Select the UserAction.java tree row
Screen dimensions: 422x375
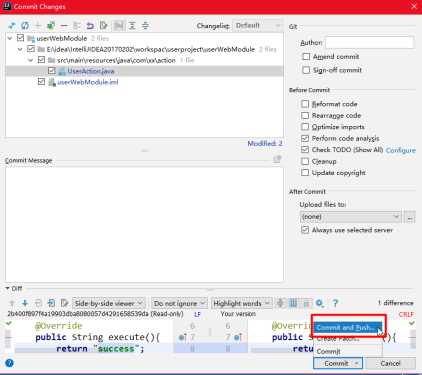tap(144, 71)
